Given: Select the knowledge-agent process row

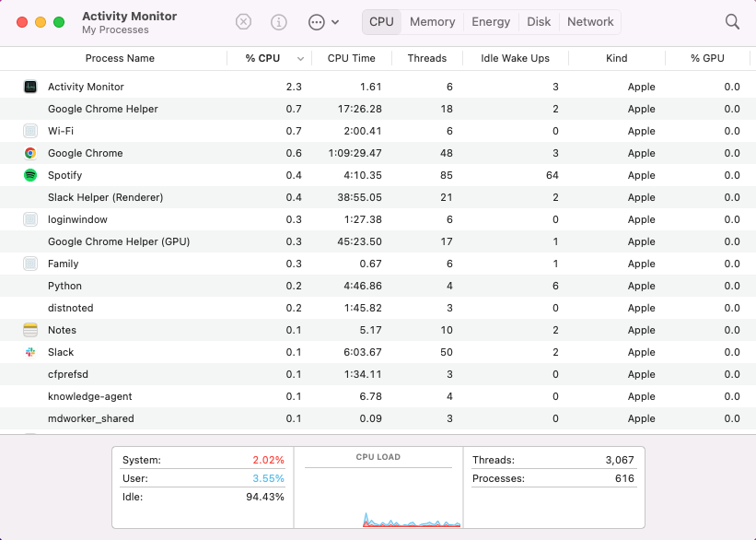Looking at the screenshot, I should coord(378,396).
